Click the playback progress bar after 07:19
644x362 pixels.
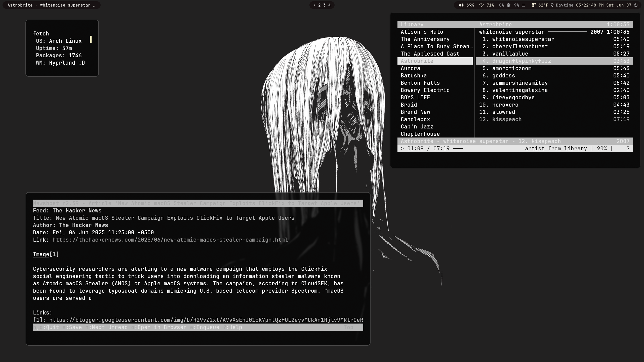[x=458, y=149]
